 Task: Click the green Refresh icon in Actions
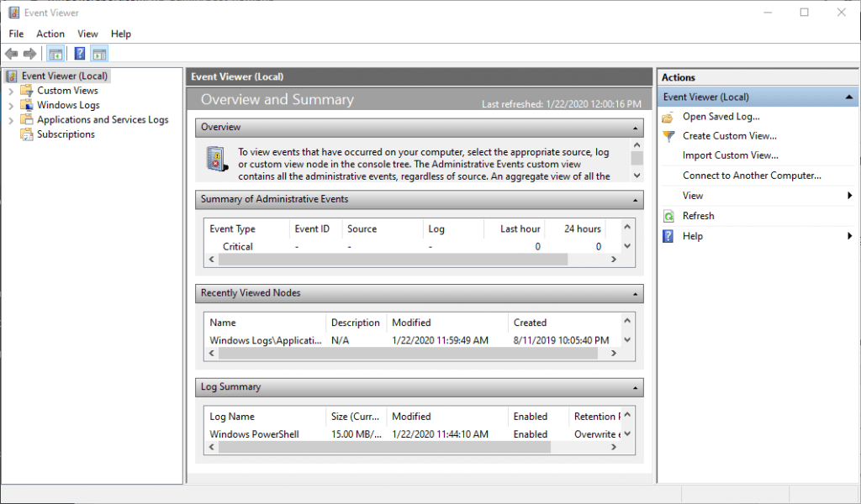668,216
